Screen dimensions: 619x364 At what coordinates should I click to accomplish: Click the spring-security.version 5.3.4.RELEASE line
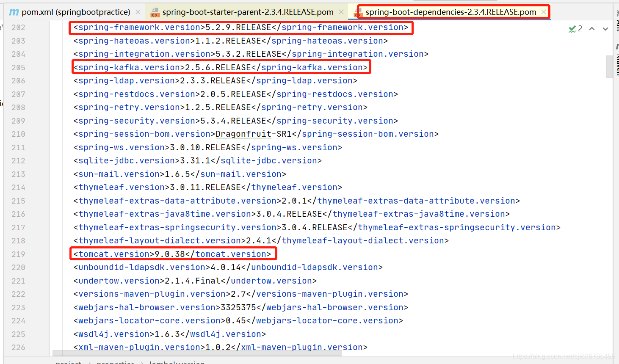pyautogui.click(x=236, y=121)
